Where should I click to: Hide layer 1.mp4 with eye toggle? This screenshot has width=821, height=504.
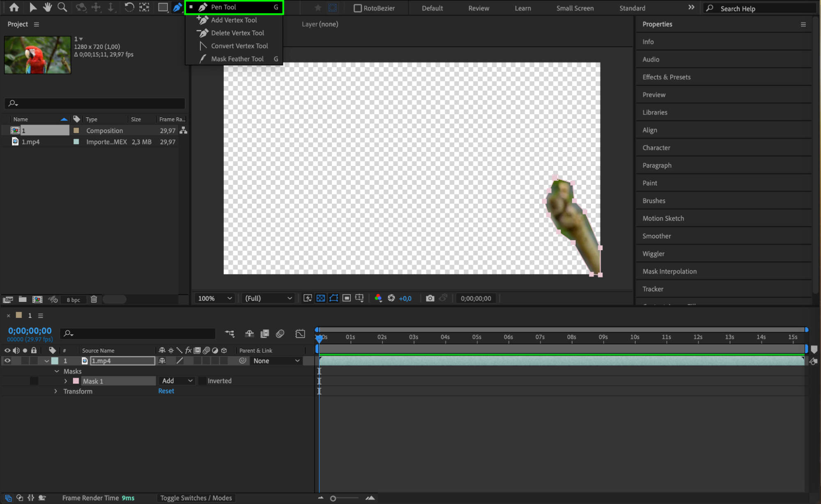(x=7, y=361)
